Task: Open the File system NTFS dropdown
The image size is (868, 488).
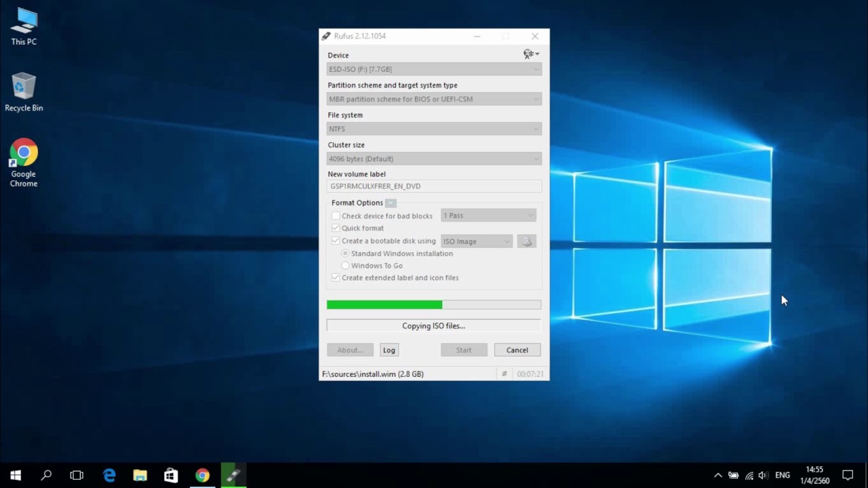Action: click(434, 129)
